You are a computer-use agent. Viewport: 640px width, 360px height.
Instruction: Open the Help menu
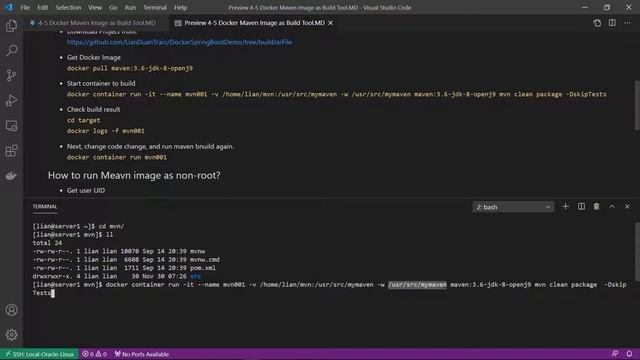click(180, 7)
